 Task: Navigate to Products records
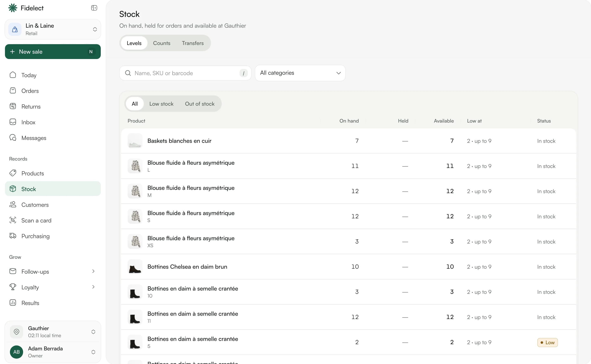[53, 173]
